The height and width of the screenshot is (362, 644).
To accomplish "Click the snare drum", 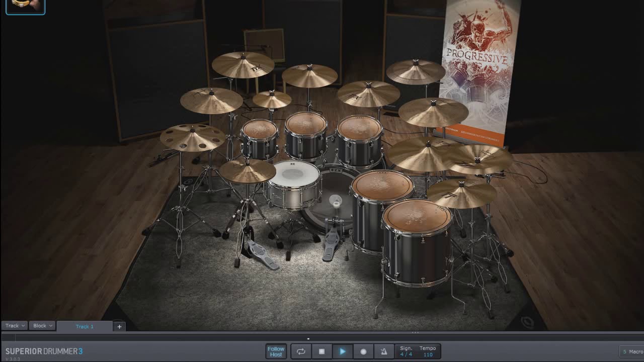I will click(293, 185).
